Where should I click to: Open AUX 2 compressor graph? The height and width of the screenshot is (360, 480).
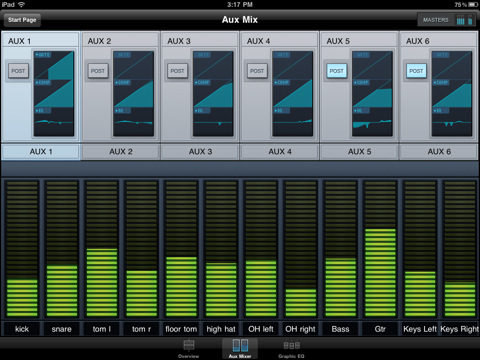pyautogui.click(x=133, y=94)
